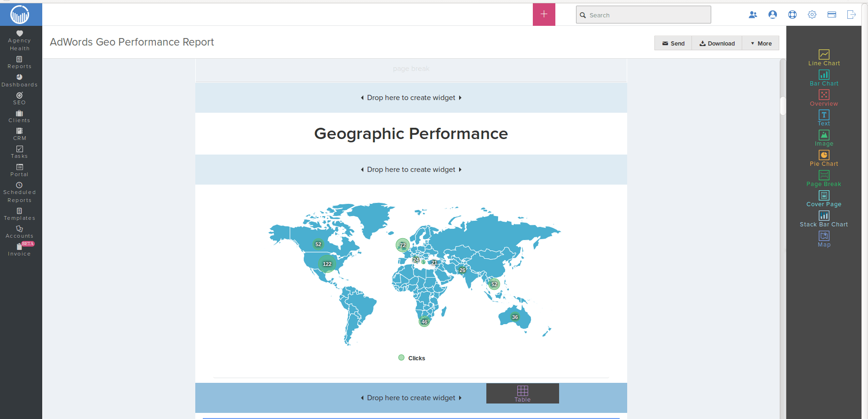Click the 52 clicks bubble over Canada
868x419 pixels.
(318, 244)
